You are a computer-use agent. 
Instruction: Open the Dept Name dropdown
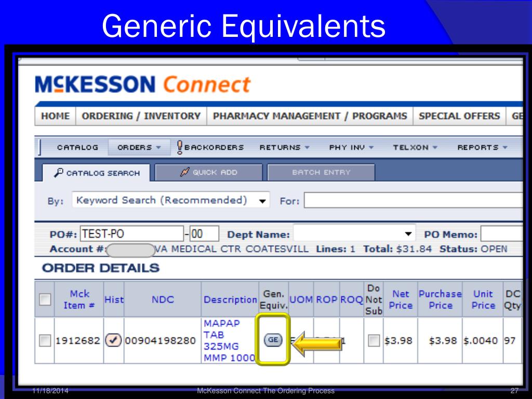click(x=354, y=234)
